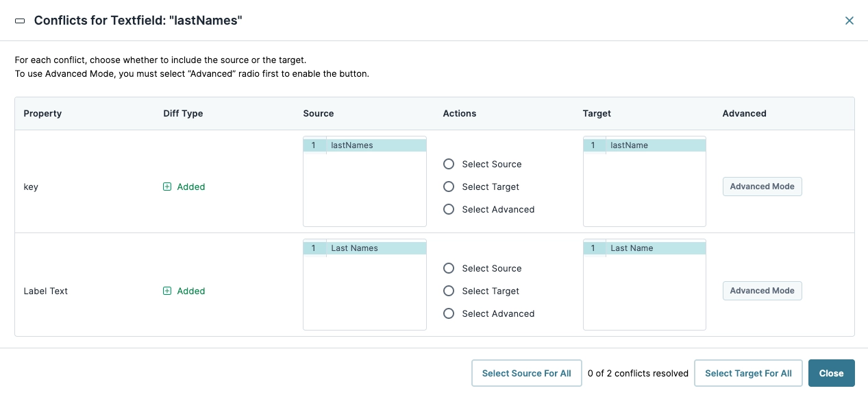
Task: Select Advanced for the key conflict
Action: tap(449, 209)
